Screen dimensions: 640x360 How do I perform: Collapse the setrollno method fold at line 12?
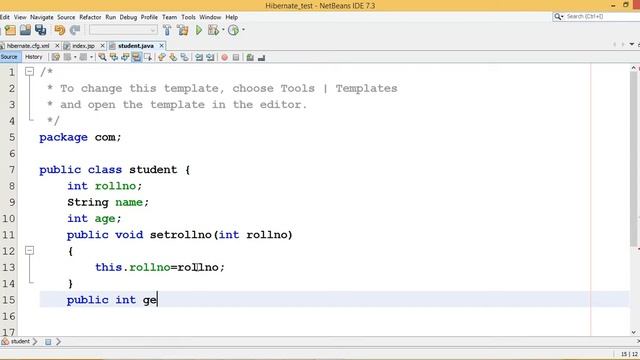(29, 251)
